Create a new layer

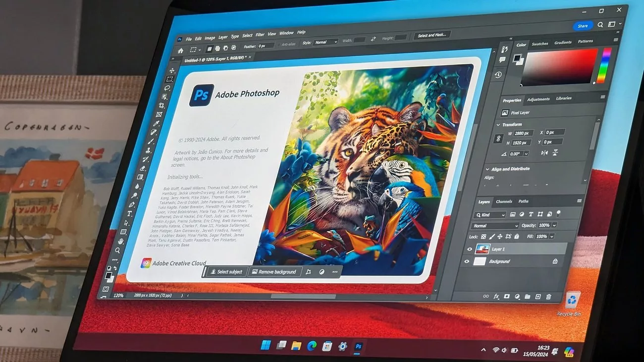click(x=538, y=297)
